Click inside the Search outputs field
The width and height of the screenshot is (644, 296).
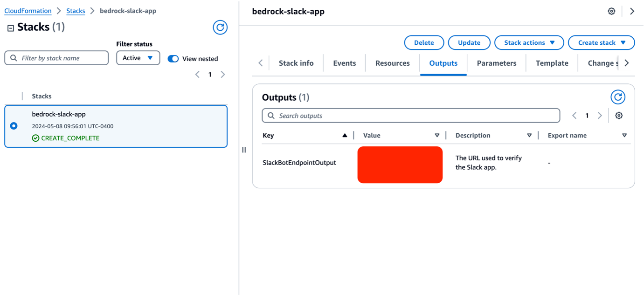coord(410,115)
